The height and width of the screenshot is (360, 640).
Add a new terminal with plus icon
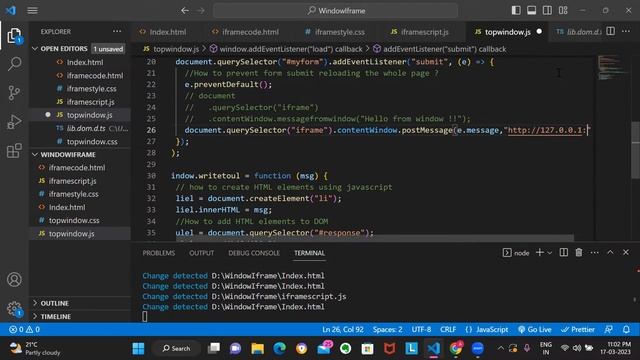[x=540, y=253]
